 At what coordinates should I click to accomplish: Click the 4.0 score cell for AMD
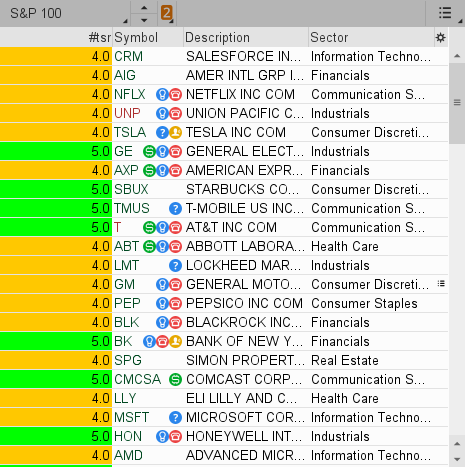56,455
